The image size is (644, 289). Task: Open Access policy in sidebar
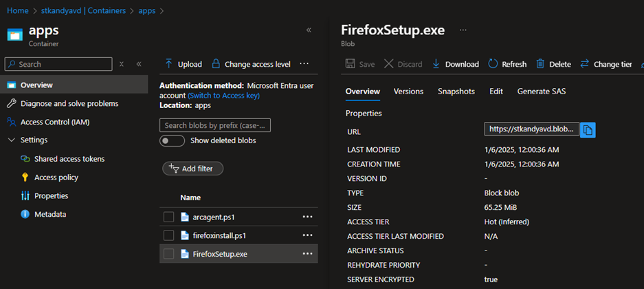[56, 177]
